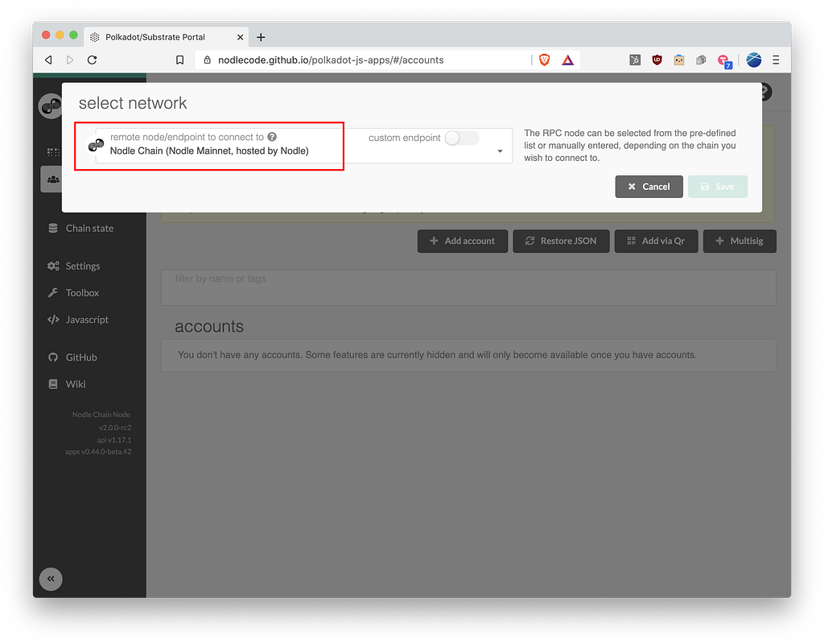824x644 pixels.
Task: Select the Polkadot/Substrate Portal tab
Action: tap(167, 37)
